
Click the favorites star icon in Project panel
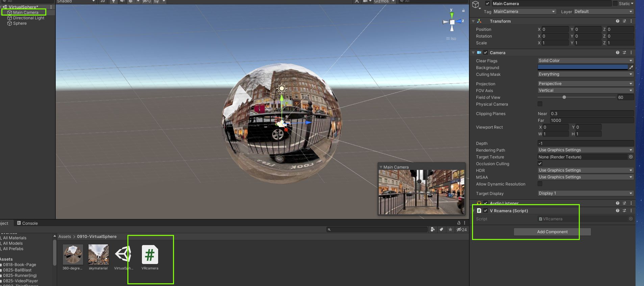(x=450, y=229)
